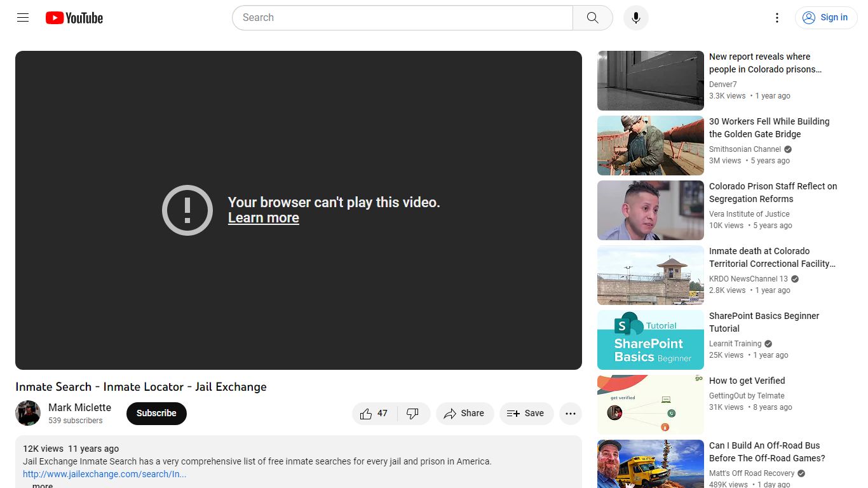Follow the Learn more link in player
This screenshot has width=868, height=488.
263,218
